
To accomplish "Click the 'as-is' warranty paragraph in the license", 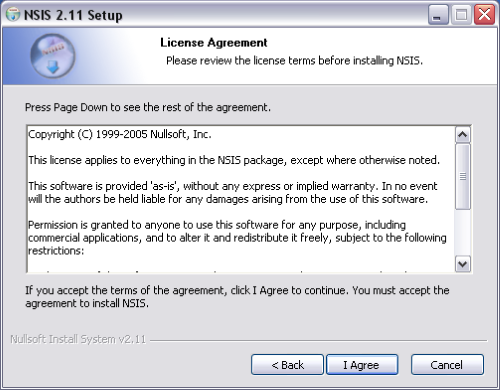I will [233, 192].
